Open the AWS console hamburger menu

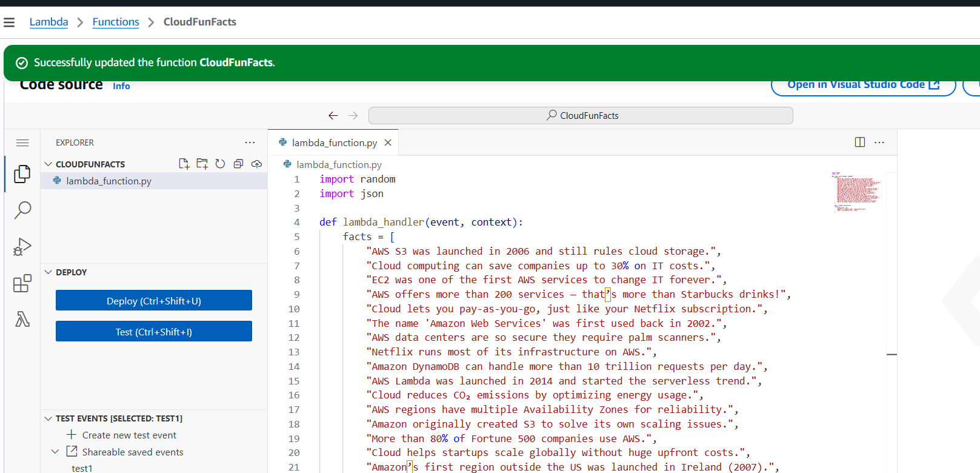pyautogui.click(x=9, y=22)
